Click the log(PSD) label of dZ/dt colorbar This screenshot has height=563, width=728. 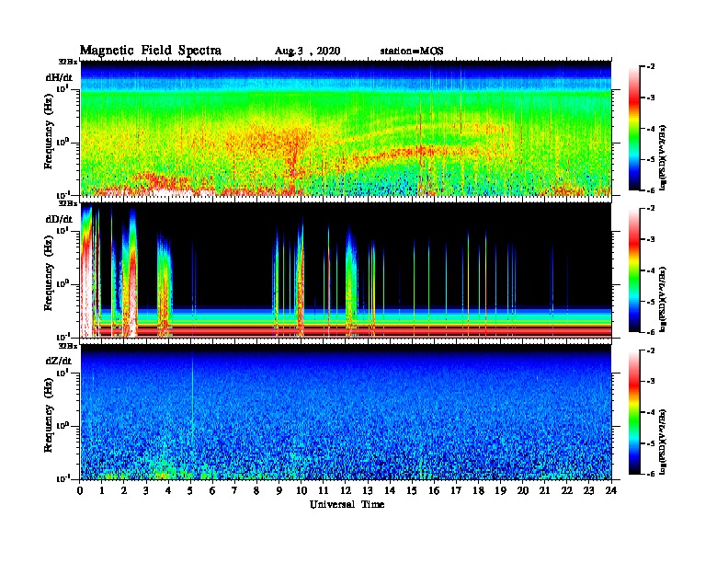[662, 442]
